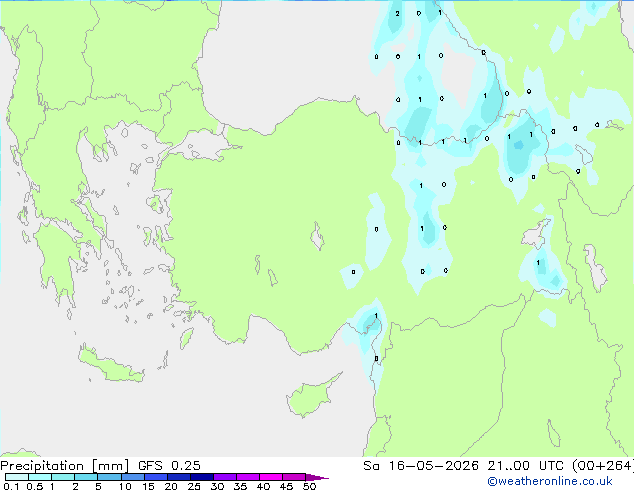
Task: Pick the 35–40 mm violet legend swatch
Action: point(248,477)
